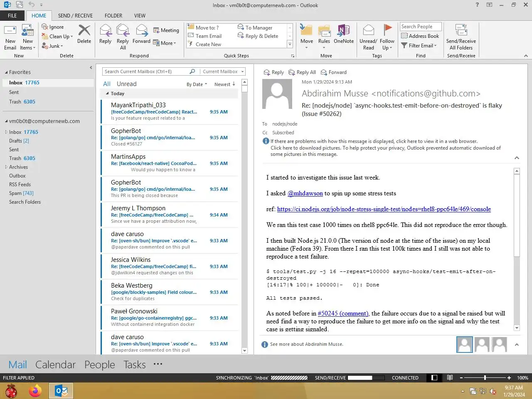Click the Outlook icon in the taskbar
The height and width of the screenshot is (399, 532).
[x=62, y=391]
